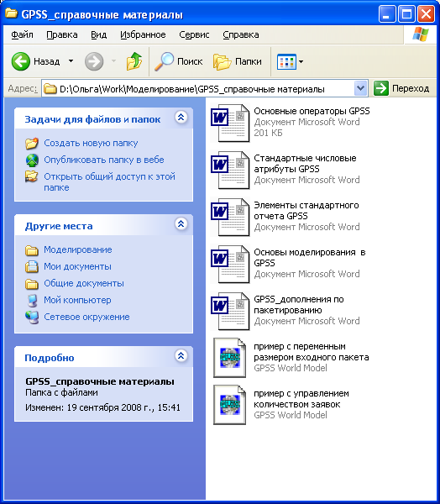Open the Сетевое окружение link
Viewport: 440px width, 504px height.
pos(86,317)
